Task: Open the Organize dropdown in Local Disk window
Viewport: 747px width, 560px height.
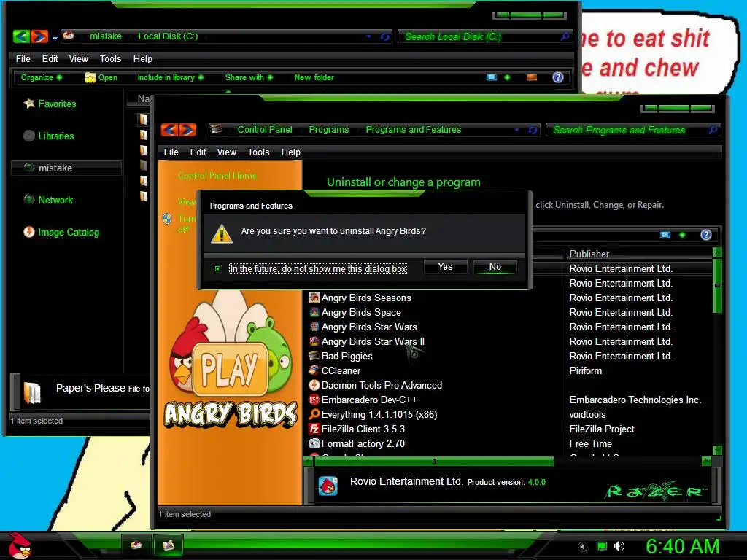Action: pyautogui.click(x=42, y=77)
